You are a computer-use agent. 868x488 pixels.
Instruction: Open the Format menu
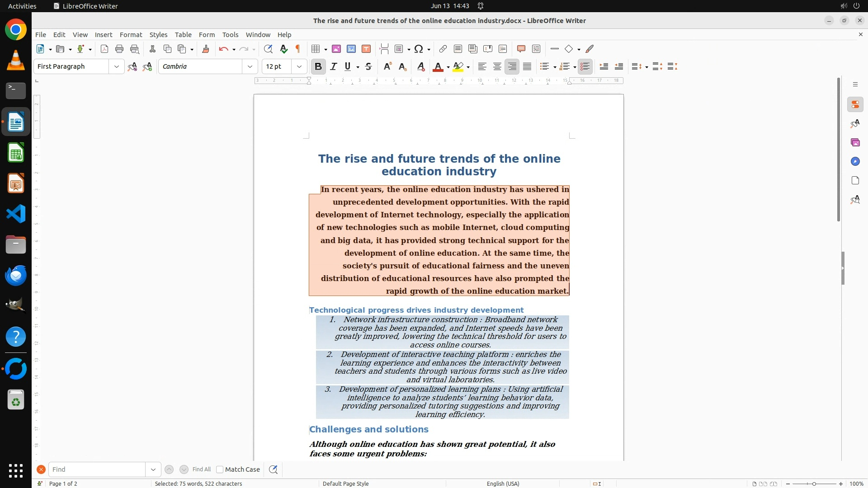click(x=131, y=34)
